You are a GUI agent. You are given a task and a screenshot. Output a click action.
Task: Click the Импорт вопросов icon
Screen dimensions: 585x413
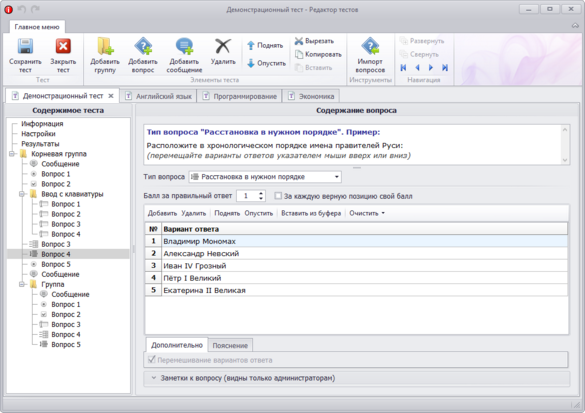tap(370, 46)
